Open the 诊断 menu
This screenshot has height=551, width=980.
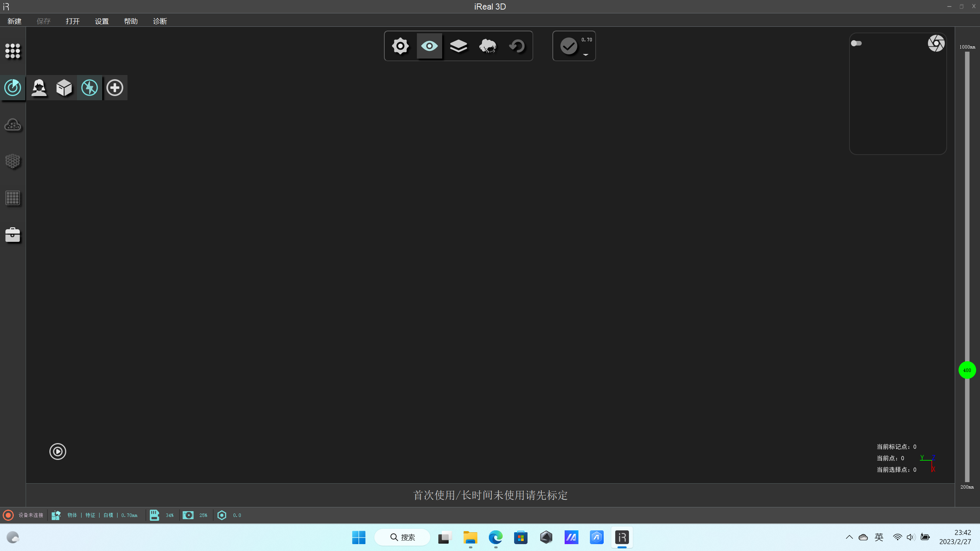click(x=160, y=21)
